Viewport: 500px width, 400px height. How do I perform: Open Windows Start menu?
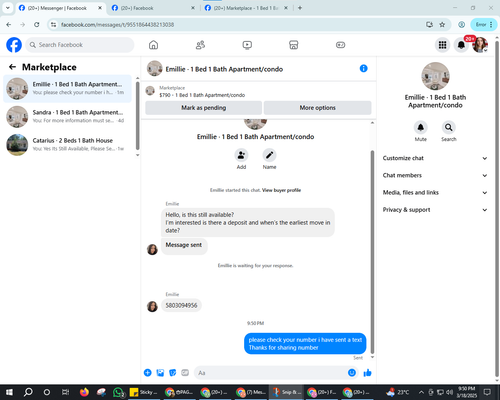(9, 392)
